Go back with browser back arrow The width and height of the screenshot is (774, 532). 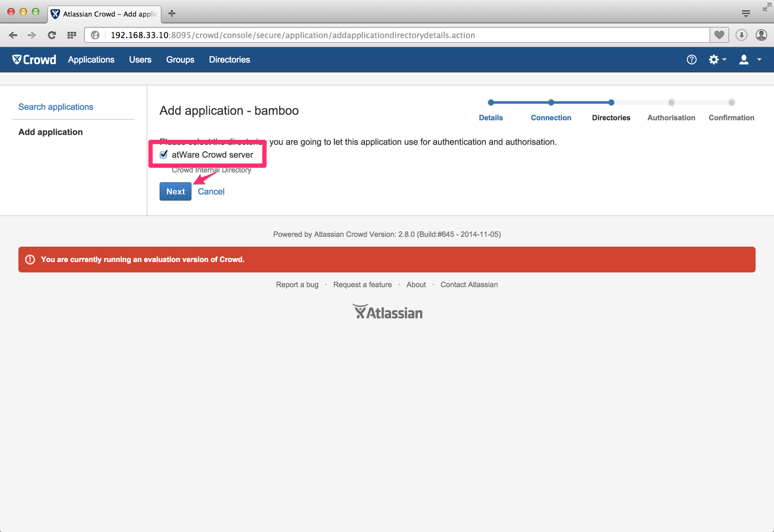click(13, 35)
